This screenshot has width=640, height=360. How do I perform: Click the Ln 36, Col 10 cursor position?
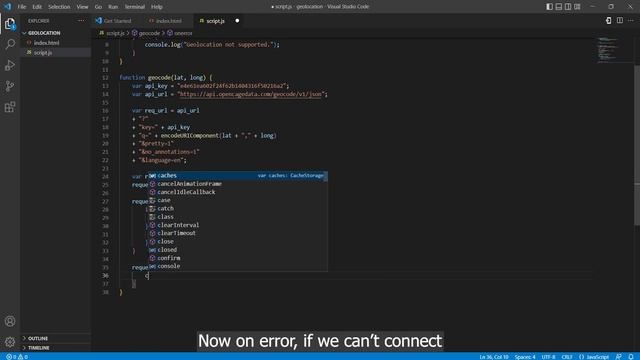pos(494,357)
